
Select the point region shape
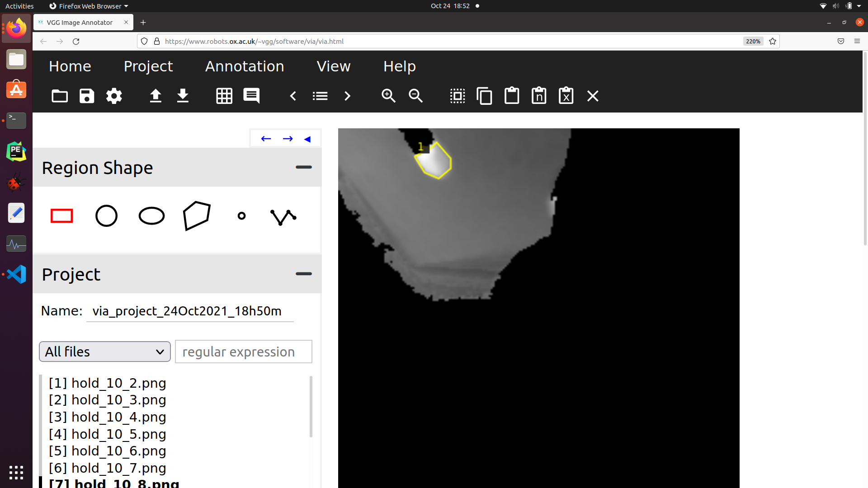tap(242, 216)
